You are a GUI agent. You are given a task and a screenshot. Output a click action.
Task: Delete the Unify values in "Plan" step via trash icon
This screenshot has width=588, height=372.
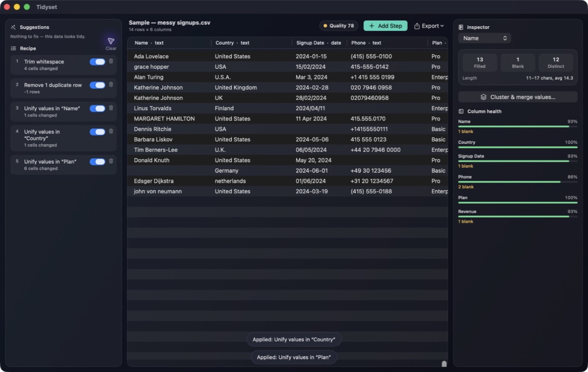pos(111,161)
